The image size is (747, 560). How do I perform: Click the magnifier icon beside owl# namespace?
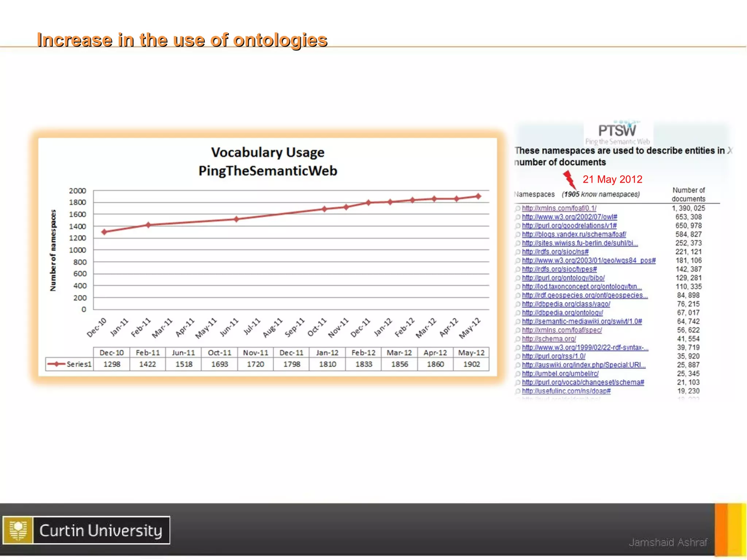click(x=518, y=217)
